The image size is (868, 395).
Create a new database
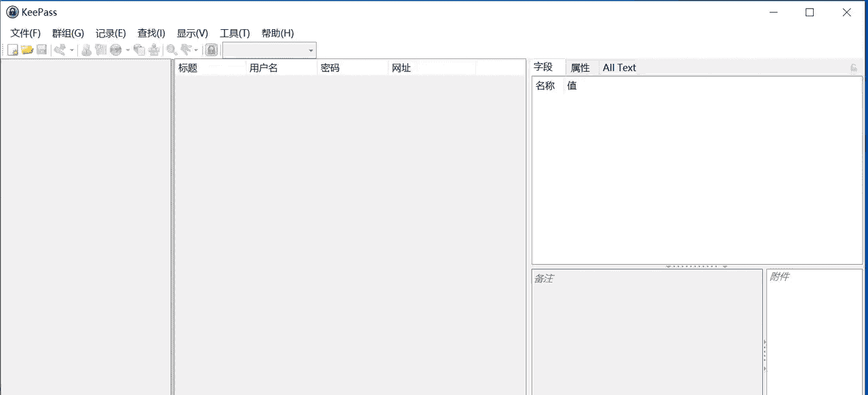(x=12, y=49)
